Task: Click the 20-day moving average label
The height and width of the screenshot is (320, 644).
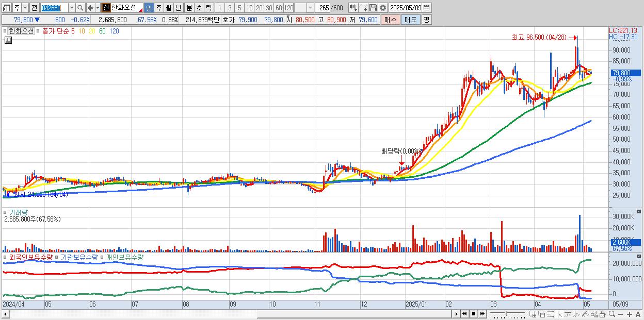Action: pyautogui.click(x=92, y=31)
